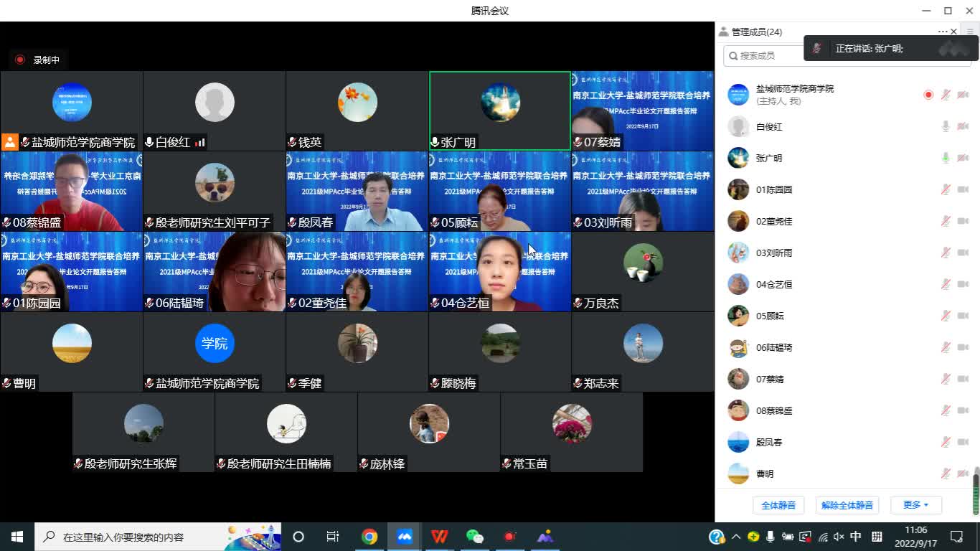Mute 张广明's green microphone in member list
This screenshot has height=551, width=980.
pos(946,159)
